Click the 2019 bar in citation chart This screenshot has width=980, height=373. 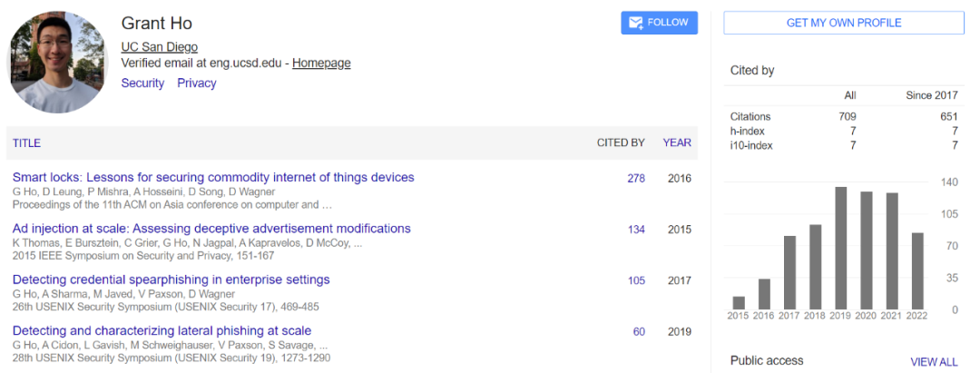click(841, 248)
